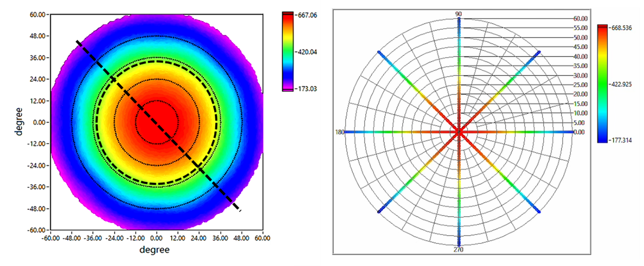Select the 422.925 midpoint on right color scale

(x=621, y=84)
